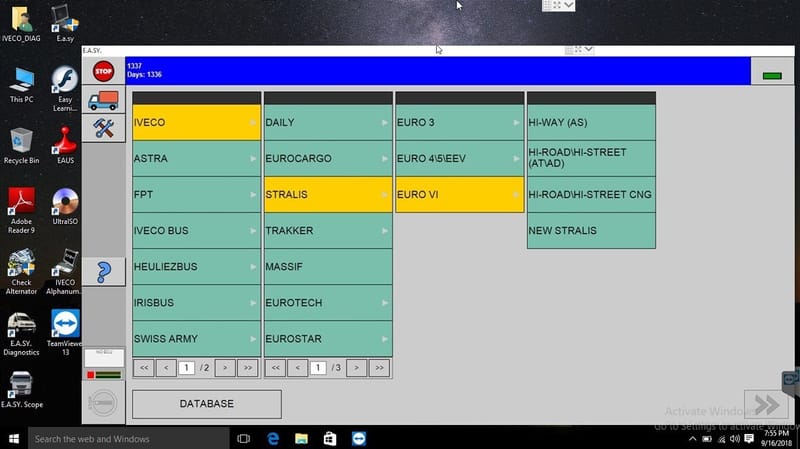
Task: Click the double-arrow forward button bottom right
Action: coord(766,405)
